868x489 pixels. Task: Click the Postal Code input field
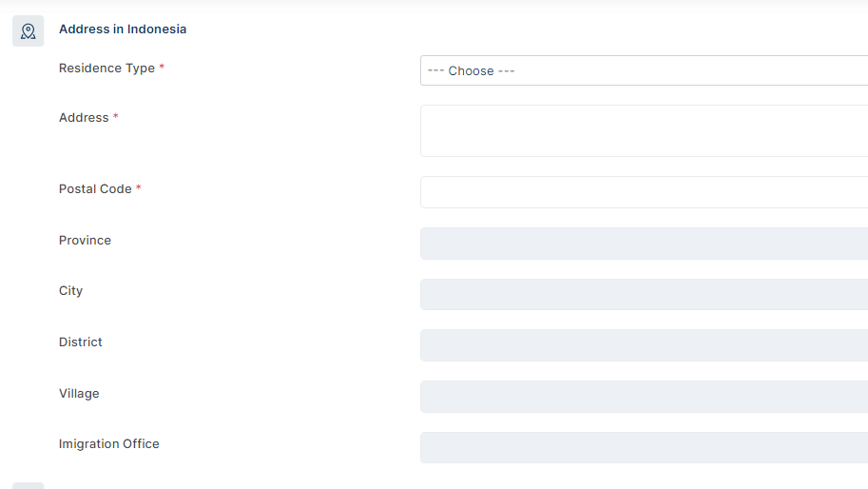click(644, 192)
